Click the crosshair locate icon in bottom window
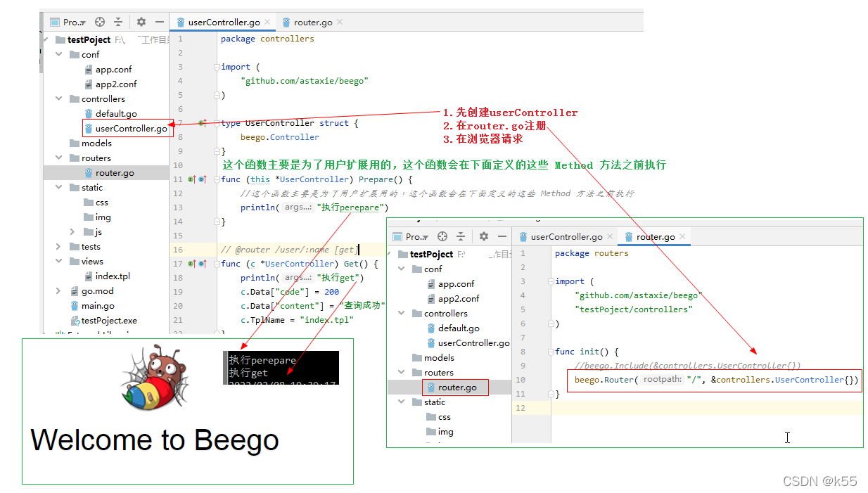 tap(442, 237)
